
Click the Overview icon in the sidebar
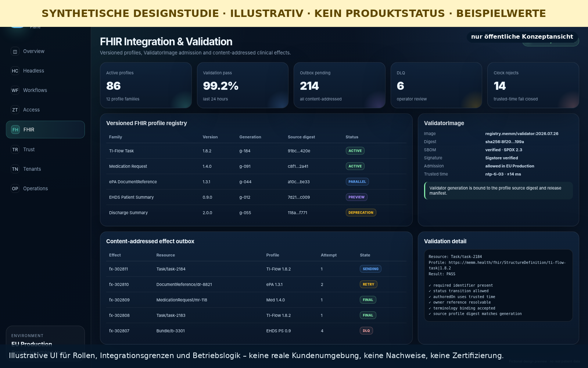pyautogui.click(x=15, y=52)
